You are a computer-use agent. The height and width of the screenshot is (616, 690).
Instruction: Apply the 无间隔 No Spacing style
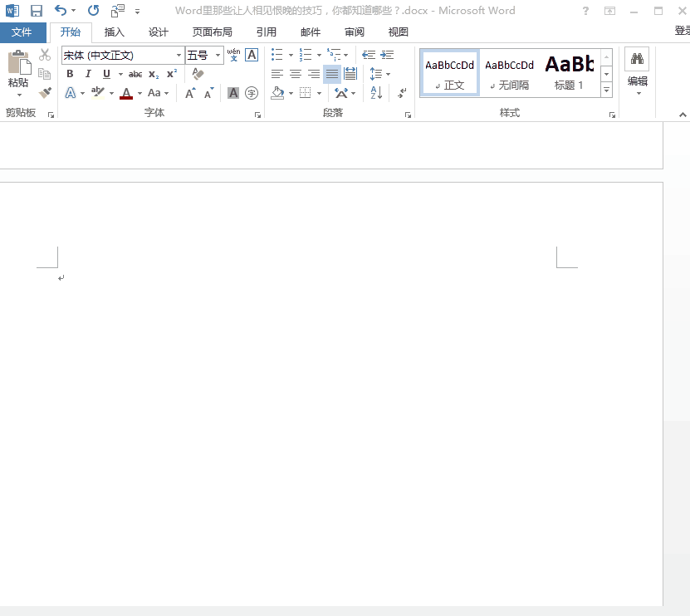click(509, 73)
